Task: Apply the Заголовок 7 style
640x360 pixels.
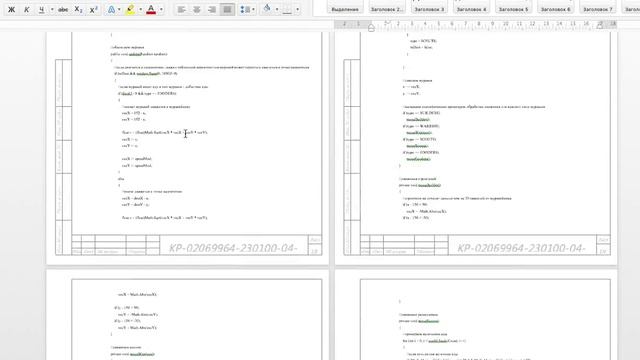Action: 598,7
